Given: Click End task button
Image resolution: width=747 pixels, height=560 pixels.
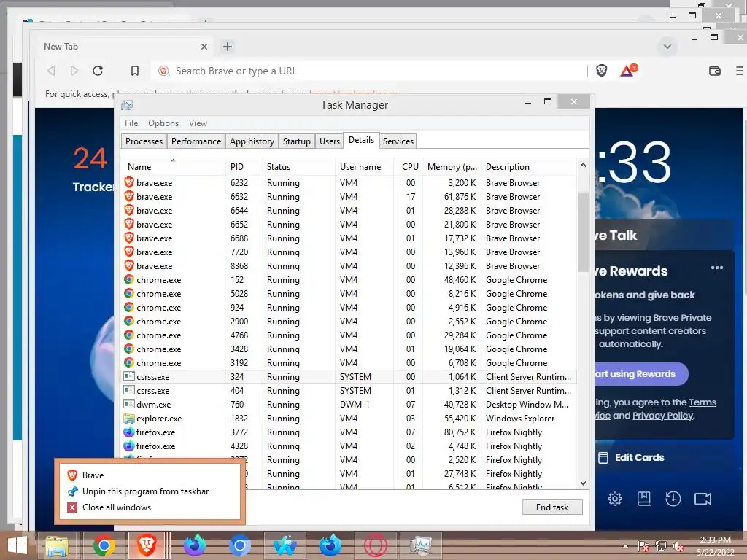Looking at the screenshot, I should 552,507.
